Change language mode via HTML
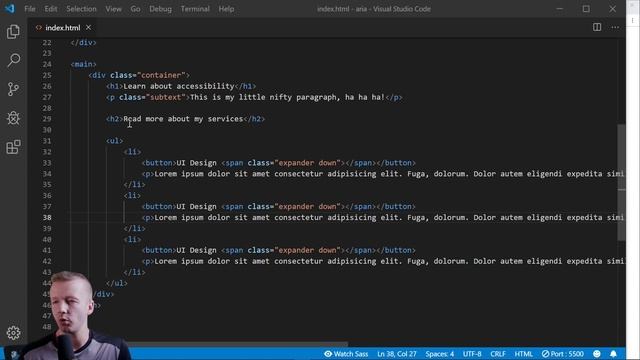Screen dimensions: 640x360 (523, 354)
